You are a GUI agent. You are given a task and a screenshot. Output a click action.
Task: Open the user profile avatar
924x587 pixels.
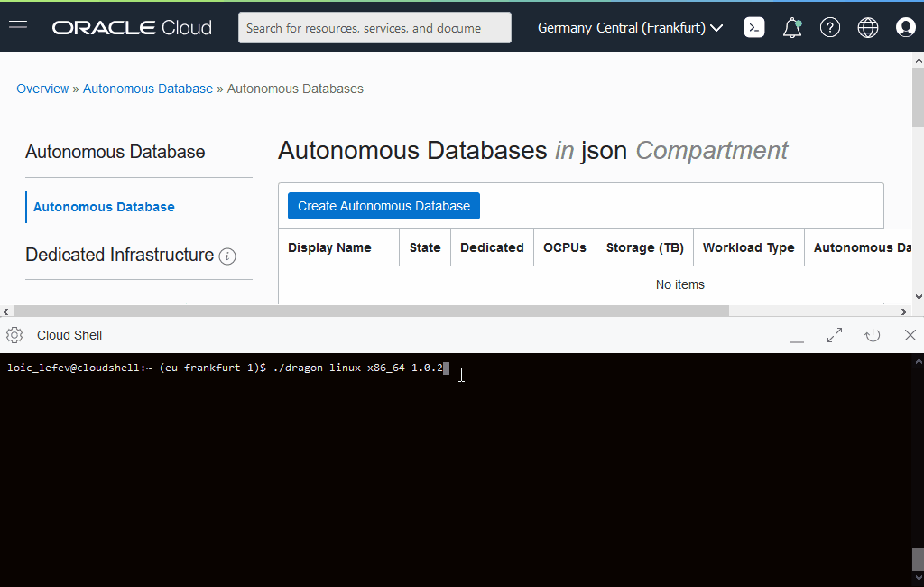coord(906,27)
